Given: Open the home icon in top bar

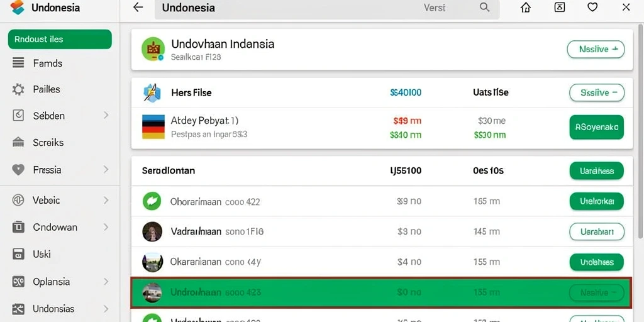Looking at the screenshot, I should [x=525, y=8].
